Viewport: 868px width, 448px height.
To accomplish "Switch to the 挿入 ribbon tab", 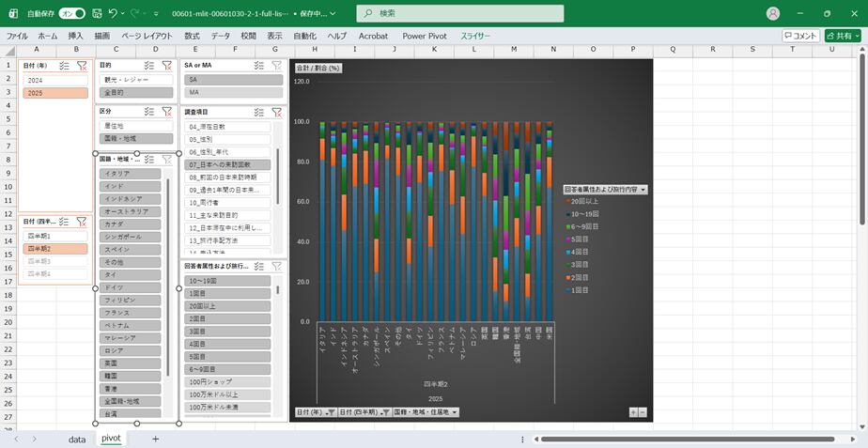I will tap(75, 36).
